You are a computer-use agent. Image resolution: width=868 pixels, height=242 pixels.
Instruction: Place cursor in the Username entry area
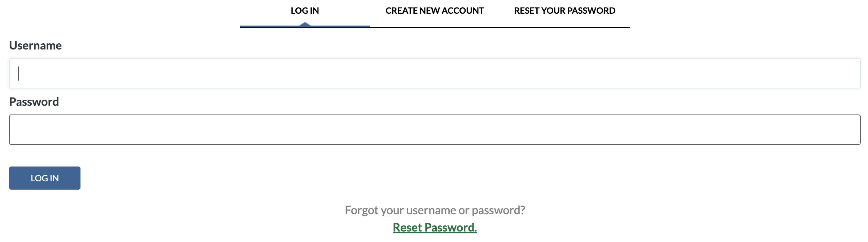[433, 73]
